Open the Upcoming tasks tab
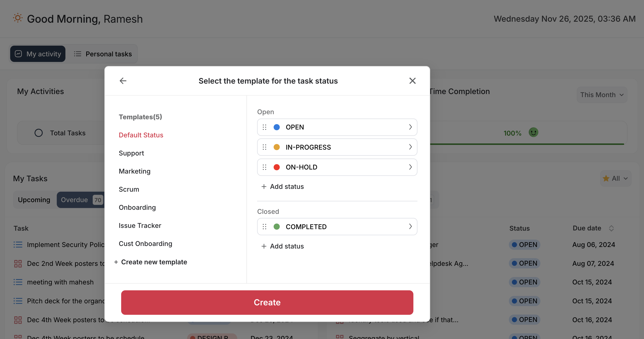644x339 pixels. (x=34, y=200)
